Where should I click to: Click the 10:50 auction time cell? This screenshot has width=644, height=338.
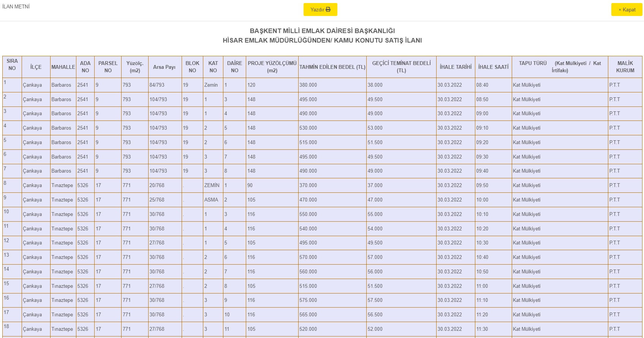point(493,271)
